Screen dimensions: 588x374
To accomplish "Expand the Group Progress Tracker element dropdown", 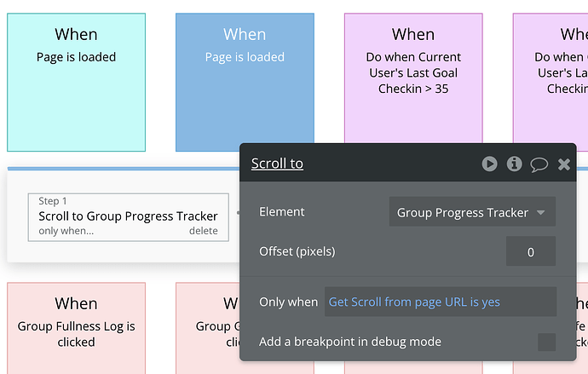I will pos(472,212).
